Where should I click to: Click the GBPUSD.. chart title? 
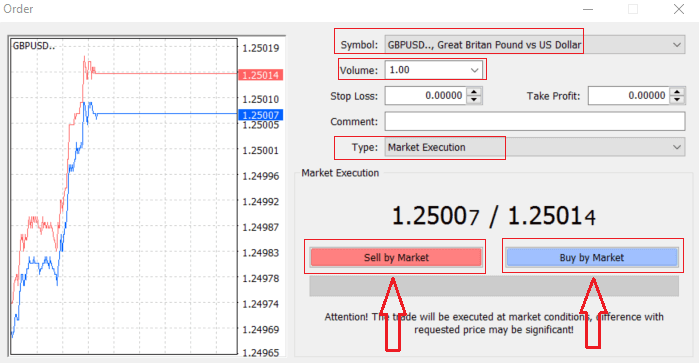tap(34, 45)
